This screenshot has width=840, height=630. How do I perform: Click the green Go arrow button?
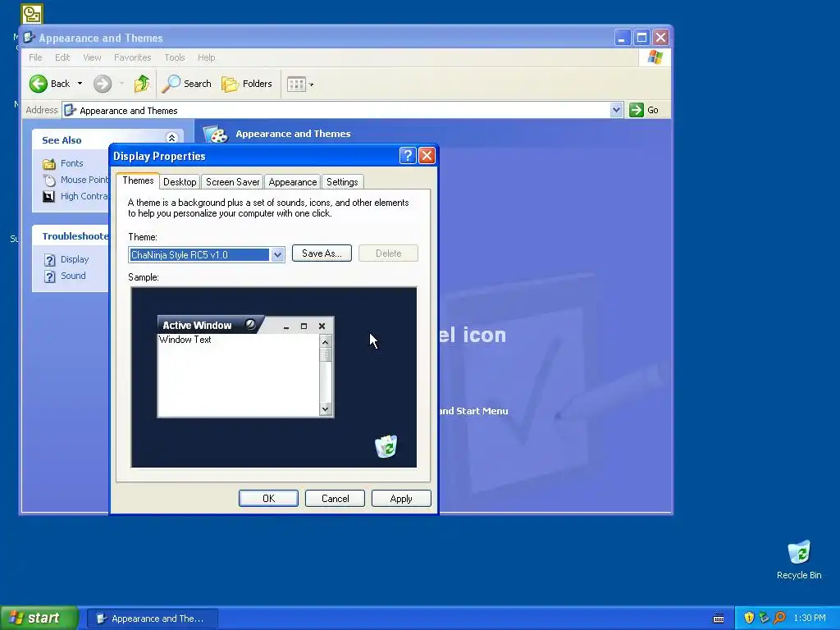pos(636,110)
